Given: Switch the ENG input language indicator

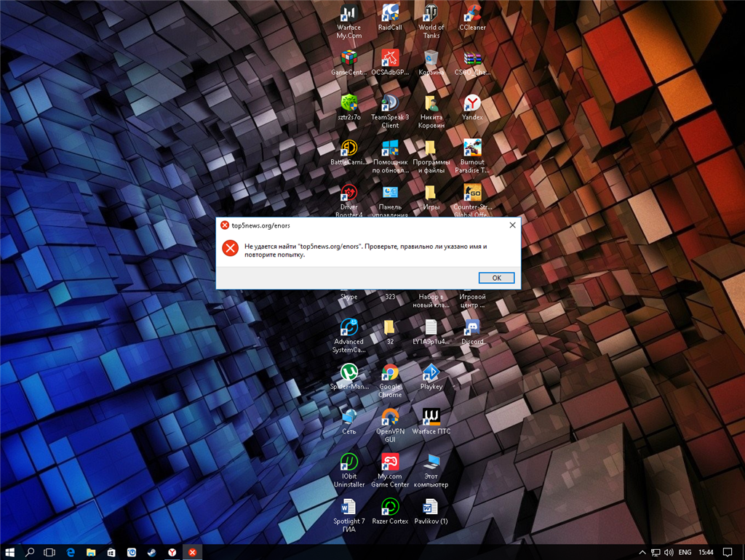Looking at the screenshot, I should pyautogui.click(x=685, y=552).
